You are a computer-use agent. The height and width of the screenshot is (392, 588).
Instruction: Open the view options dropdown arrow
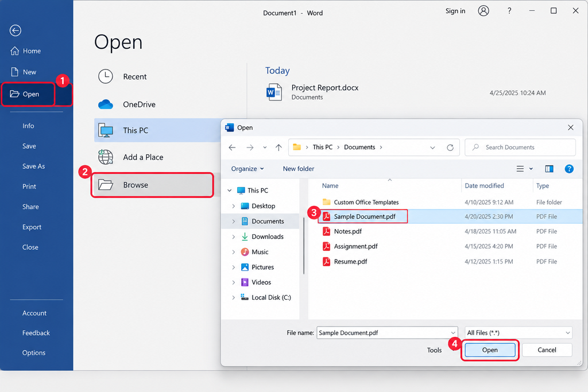coord(531,169)
